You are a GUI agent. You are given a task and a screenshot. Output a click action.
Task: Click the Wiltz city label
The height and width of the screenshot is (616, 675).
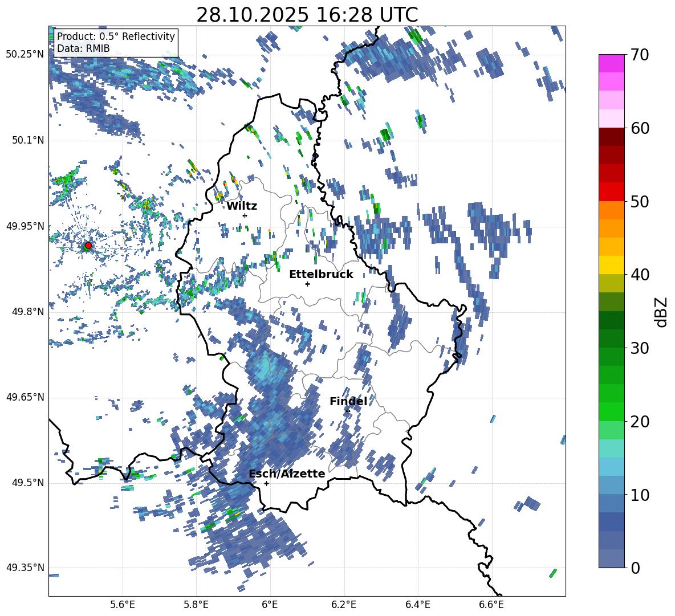coord(242,206)
